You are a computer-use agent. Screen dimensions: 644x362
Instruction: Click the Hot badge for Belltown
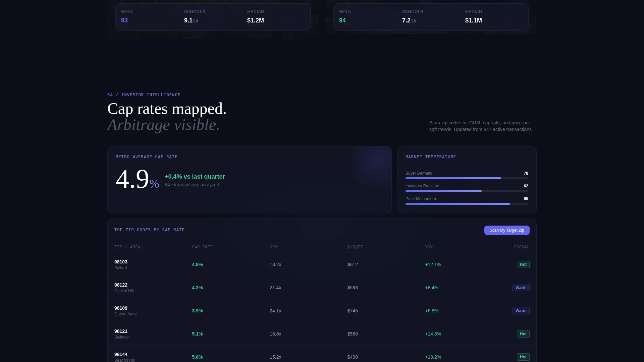523,334
